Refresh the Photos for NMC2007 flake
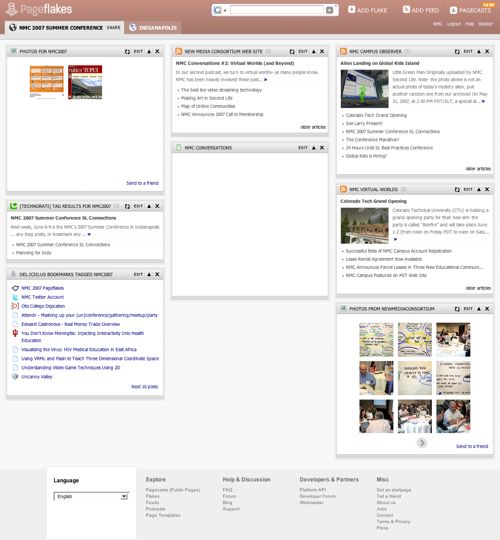Image resolution: width=500 pixels, height=540 pixels. pyautogui.click(x=127, y=51)
